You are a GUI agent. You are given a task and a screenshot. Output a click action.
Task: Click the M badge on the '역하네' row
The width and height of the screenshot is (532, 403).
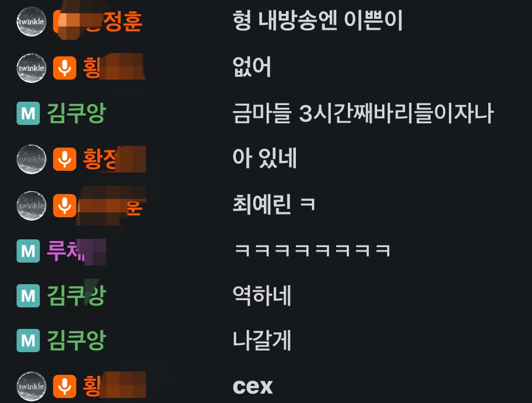(x=28, y=296)
